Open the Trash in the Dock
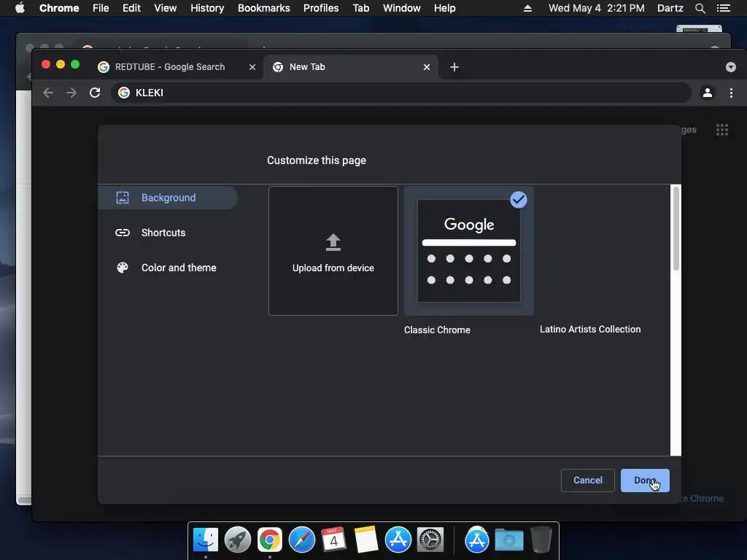 pos(541,540)
